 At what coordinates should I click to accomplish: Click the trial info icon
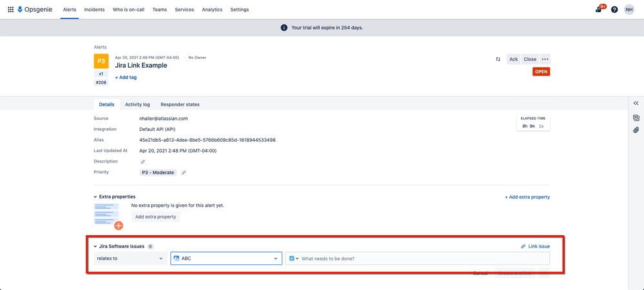point(284,28)
